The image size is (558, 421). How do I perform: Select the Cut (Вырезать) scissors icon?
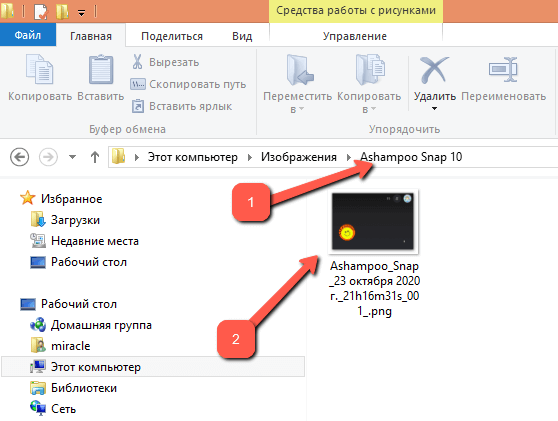click(137, 62)
